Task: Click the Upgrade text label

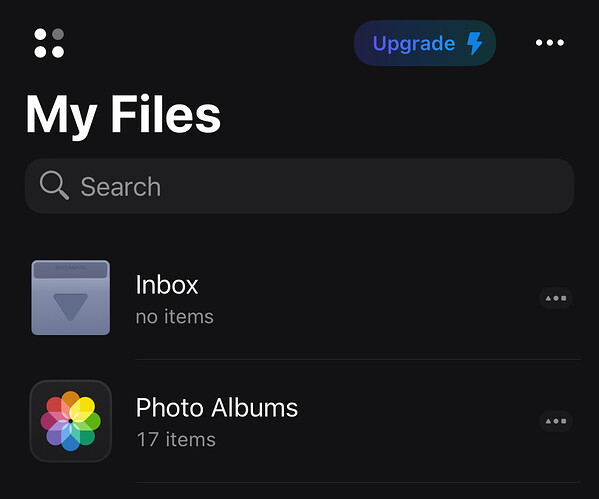Action: pos(414,44)
